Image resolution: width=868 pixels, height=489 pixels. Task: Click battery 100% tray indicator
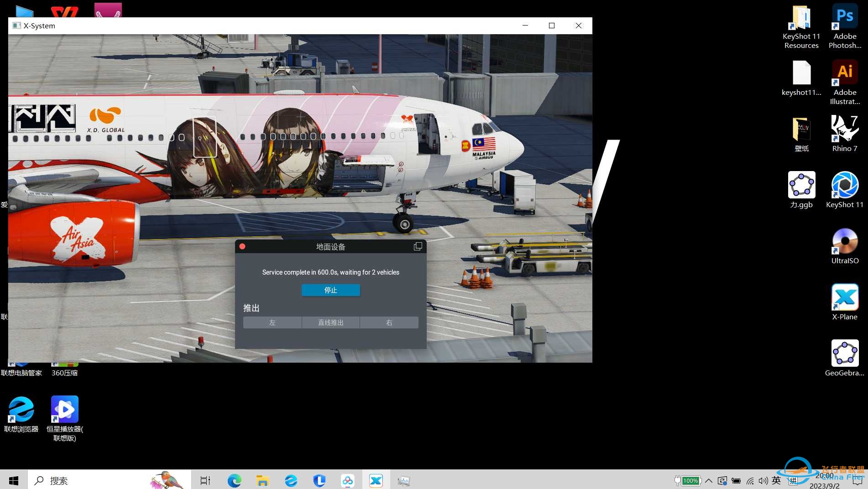coord(687,480)
